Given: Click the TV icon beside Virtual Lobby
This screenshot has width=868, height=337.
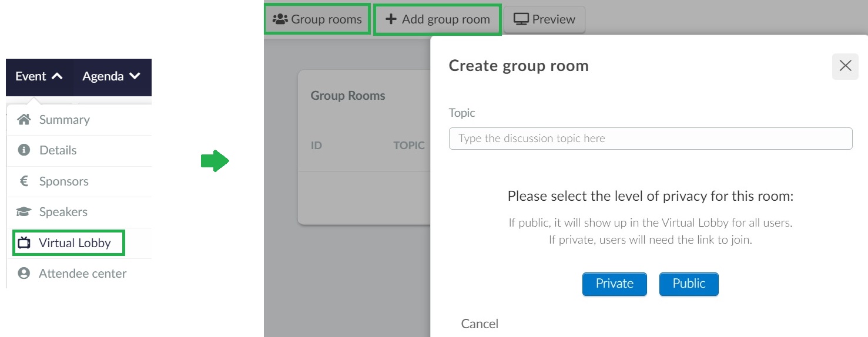Looking at the screenshot, I should click(24, 243).
